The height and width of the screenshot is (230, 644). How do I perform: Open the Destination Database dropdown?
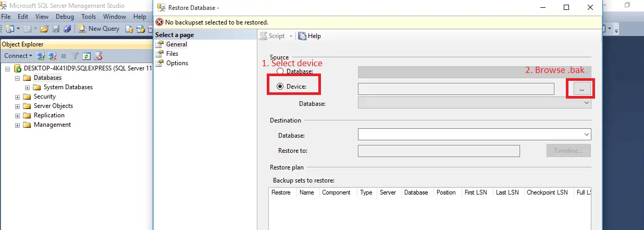586,135
